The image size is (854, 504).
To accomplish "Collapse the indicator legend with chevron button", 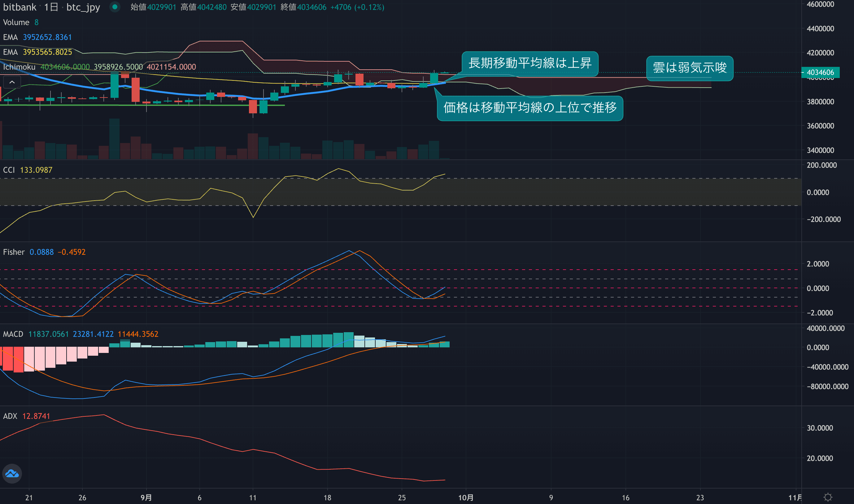I will click(x=12, y=82).
